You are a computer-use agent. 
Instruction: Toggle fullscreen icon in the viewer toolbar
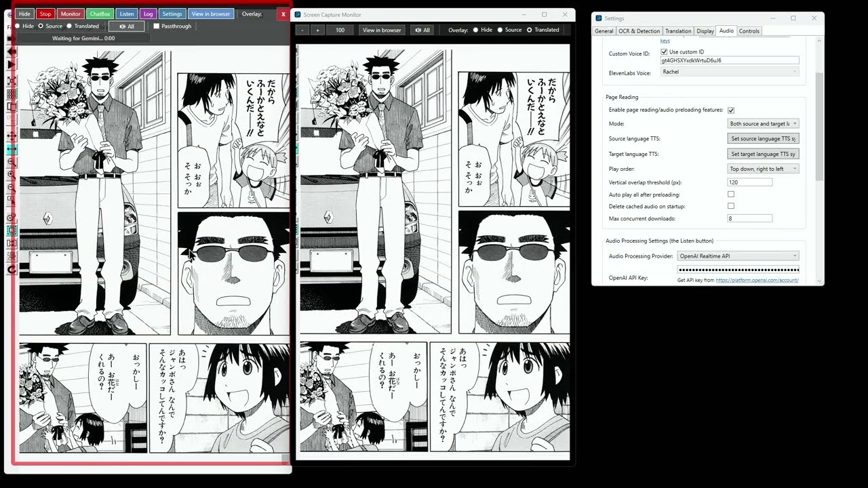tap(12, 81)
